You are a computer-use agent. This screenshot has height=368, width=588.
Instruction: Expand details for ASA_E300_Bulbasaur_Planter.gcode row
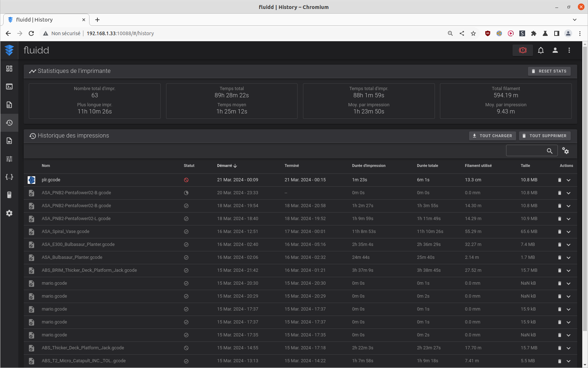[569, 245]
